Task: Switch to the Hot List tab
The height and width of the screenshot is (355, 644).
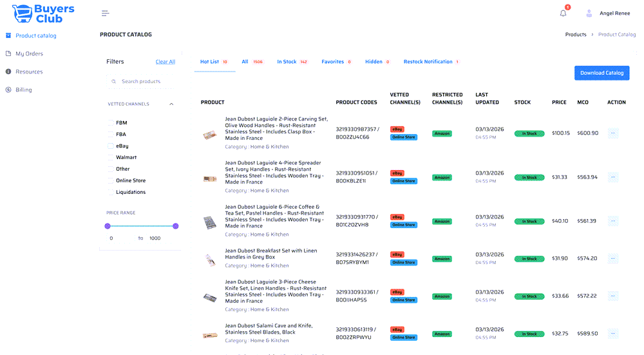Action: point(214,62)
